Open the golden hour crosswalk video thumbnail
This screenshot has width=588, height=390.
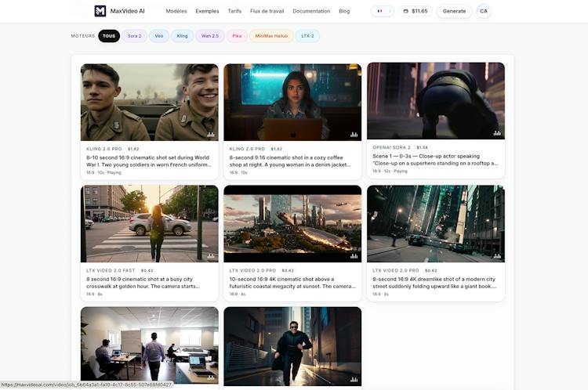(149, 224)
